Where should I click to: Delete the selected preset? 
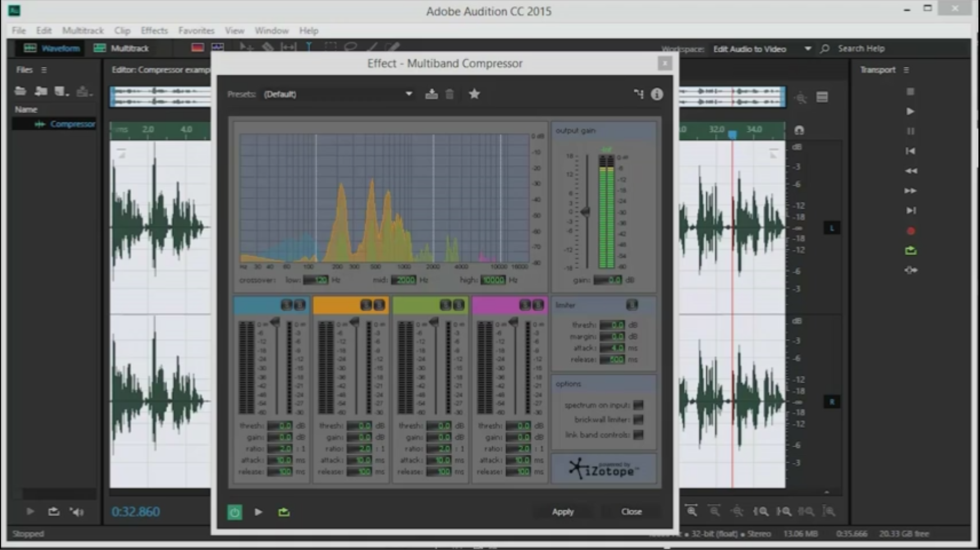449,94
